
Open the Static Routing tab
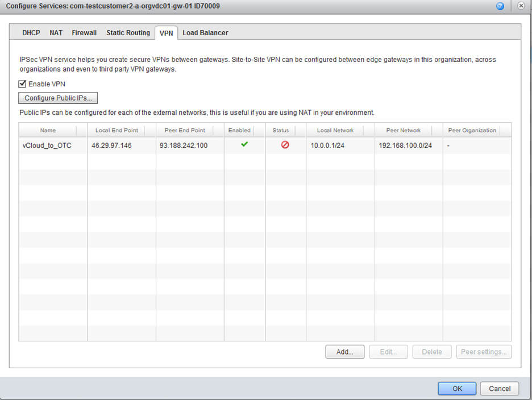pyautogui.click(x=128, y=32)
